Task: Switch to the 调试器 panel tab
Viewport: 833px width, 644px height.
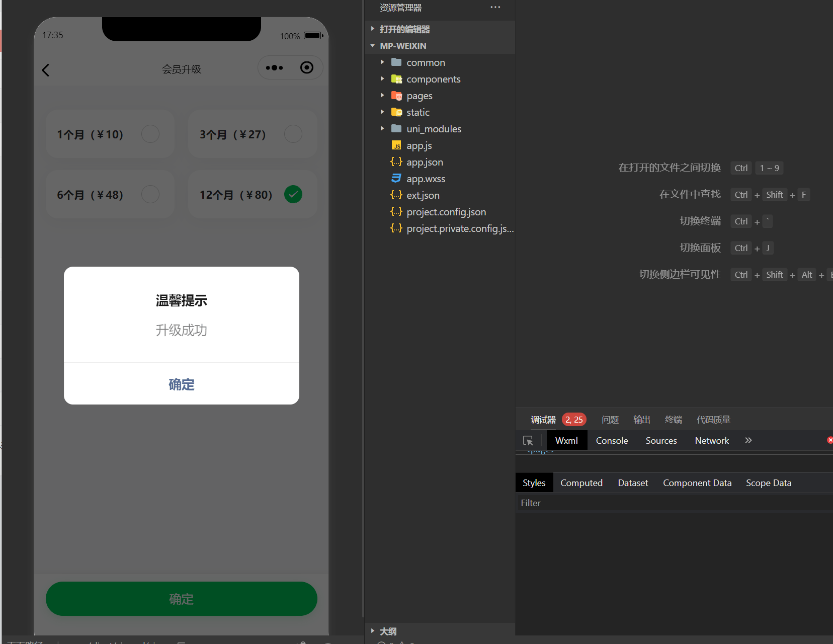Action: [543, 420]
